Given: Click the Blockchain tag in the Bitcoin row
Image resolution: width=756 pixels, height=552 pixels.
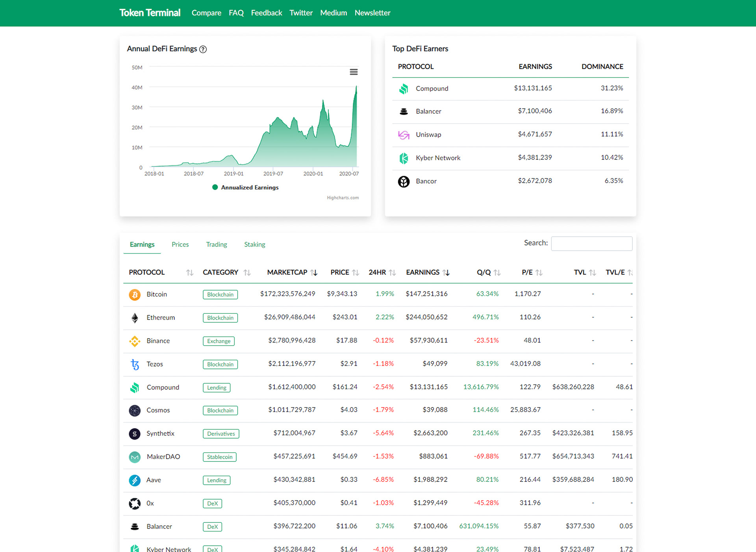Looking at the screenshot, I should (220, 295).
